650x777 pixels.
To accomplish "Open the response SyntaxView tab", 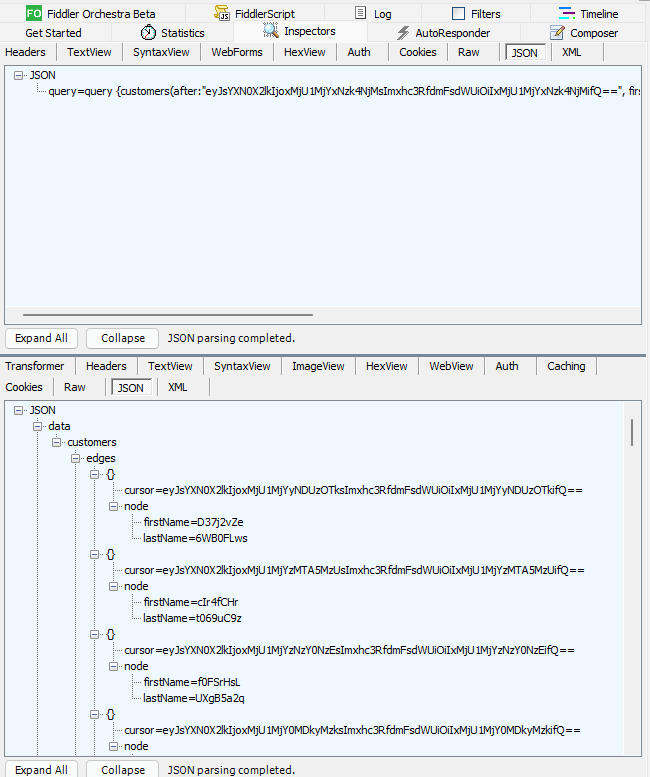I will pyautogui.click(x=242, y=366).
